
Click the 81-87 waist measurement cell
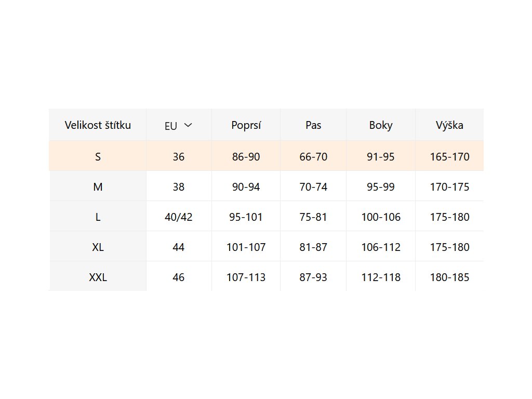[313, 247]
